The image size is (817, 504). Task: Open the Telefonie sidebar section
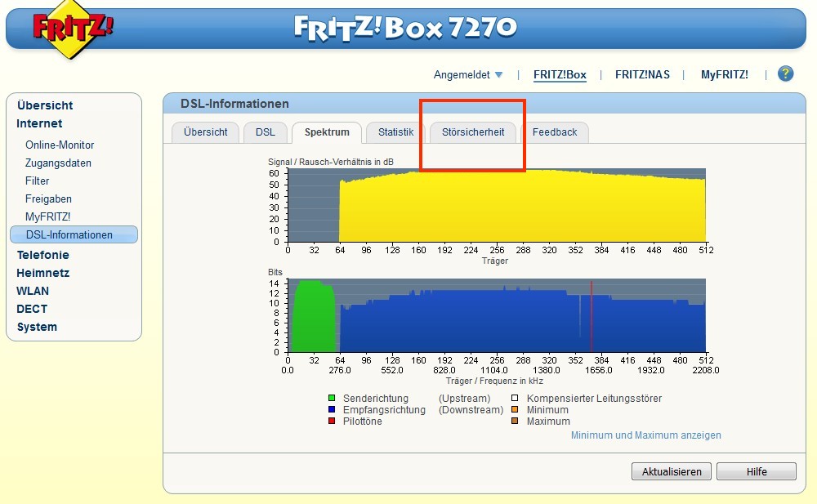(42, 255)
